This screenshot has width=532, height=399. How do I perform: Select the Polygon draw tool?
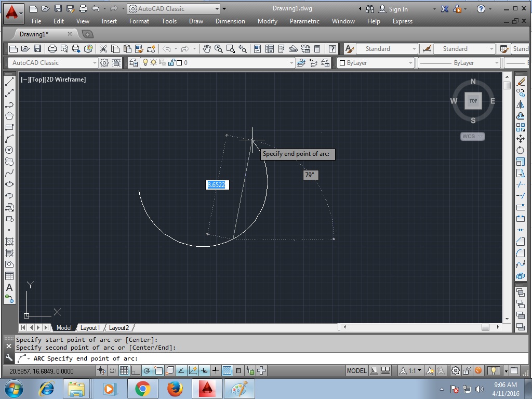tap(9, 115)
